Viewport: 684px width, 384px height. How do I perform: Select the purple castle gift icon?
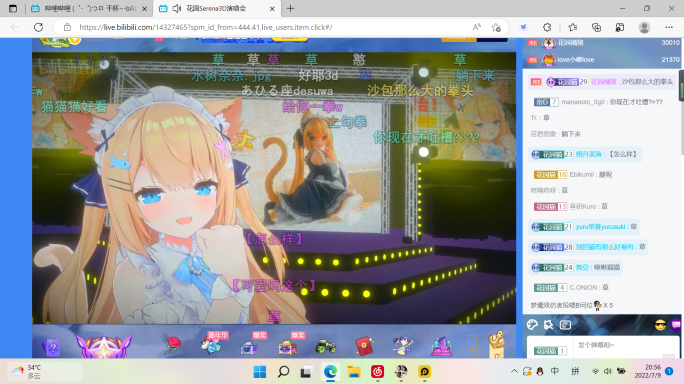click(441, 346)
